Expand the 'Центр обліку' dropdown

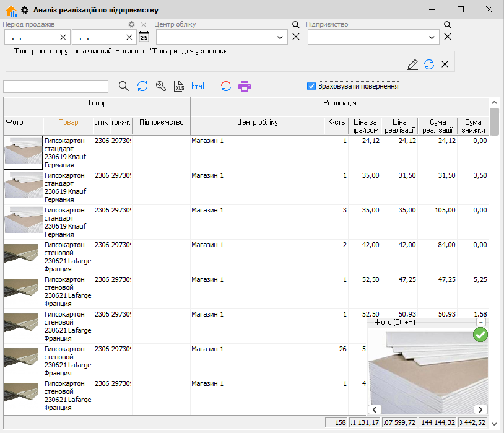point(281,37)
